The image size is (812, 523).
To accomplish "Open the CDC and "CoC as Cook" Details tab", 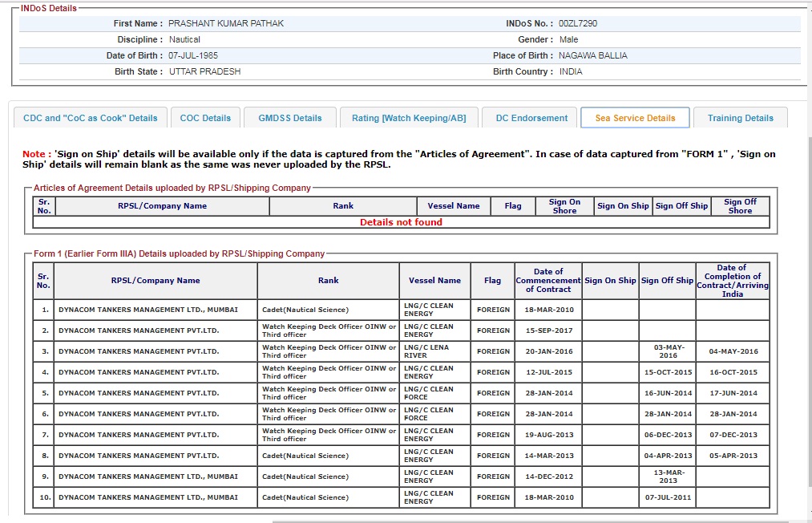I will pyautogui.click(x=91, y=118).
